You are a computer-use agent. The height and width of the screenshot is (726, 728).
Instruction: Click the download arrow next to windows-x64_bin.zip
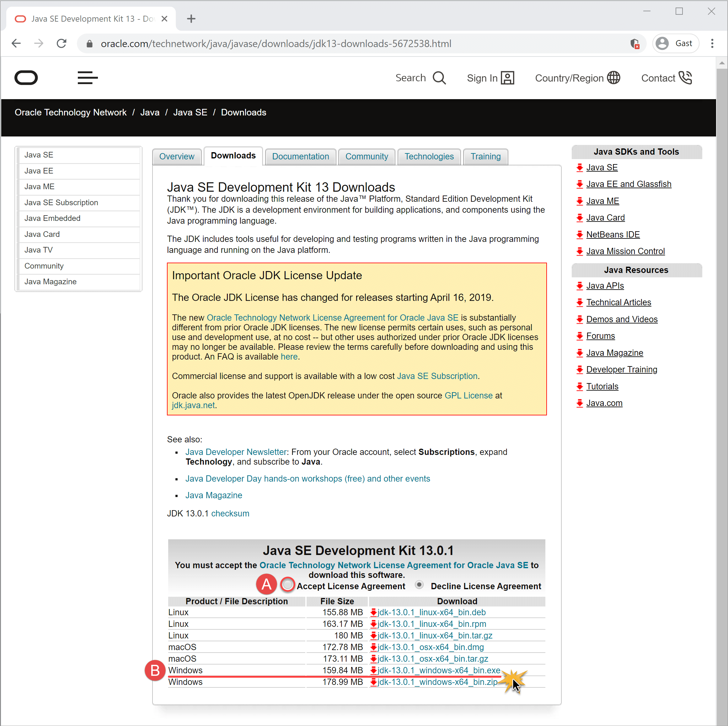tap(373, 682)
